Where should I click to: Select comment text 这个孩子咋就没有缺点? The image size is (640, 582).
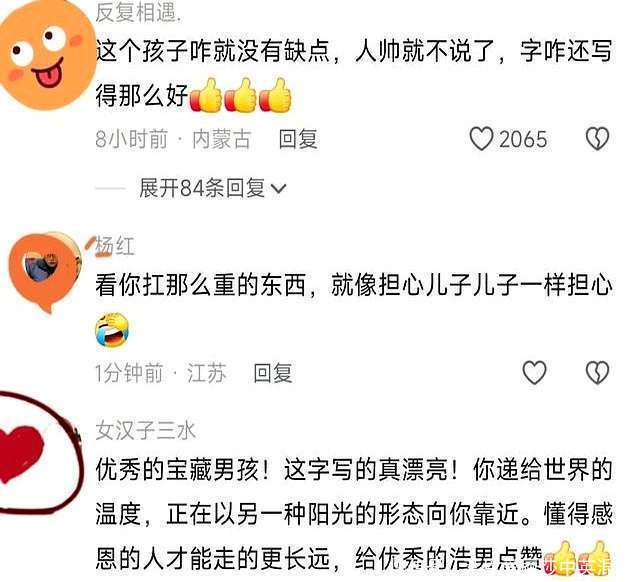(212, 52)
